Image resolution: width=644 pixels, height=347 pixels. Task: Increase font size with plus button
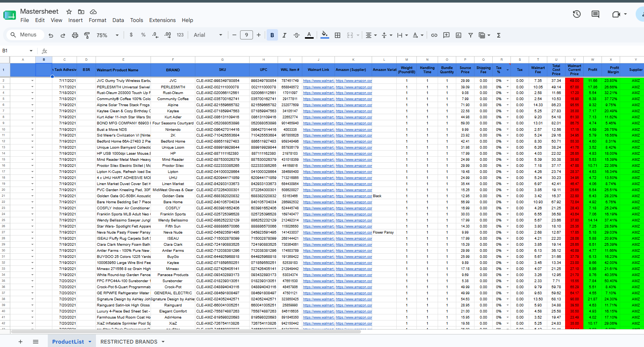click(259, 35)
